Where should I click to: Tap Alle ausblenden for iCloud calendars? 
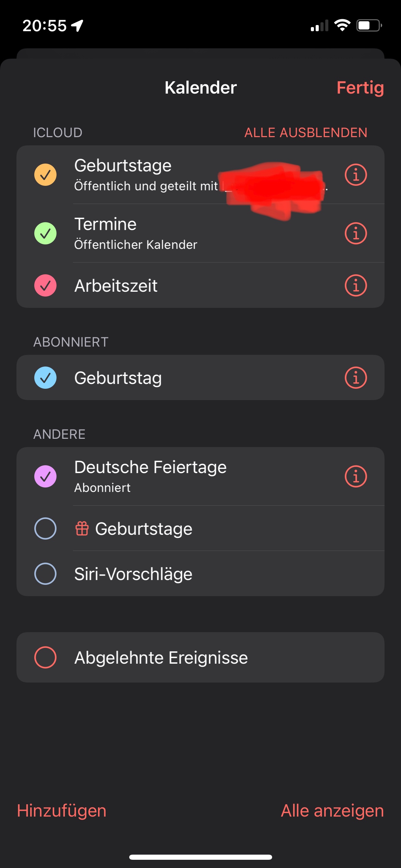306,133
